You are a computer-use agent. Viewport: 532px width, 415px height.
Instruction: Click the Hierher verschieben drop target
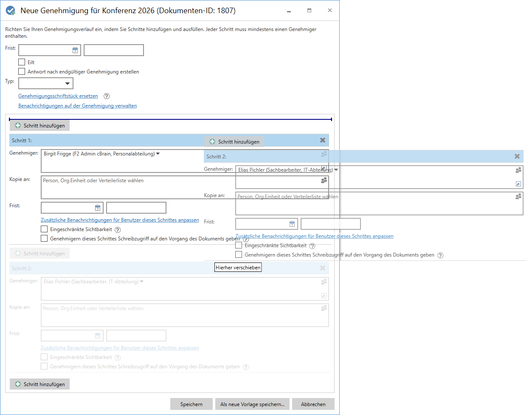pos(238,267)
